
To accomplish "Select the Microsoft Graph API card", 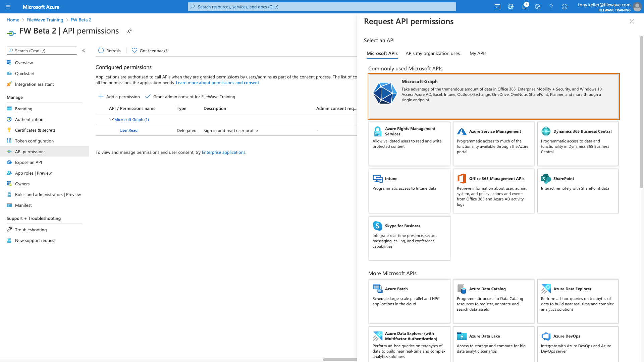I will 494,97.
